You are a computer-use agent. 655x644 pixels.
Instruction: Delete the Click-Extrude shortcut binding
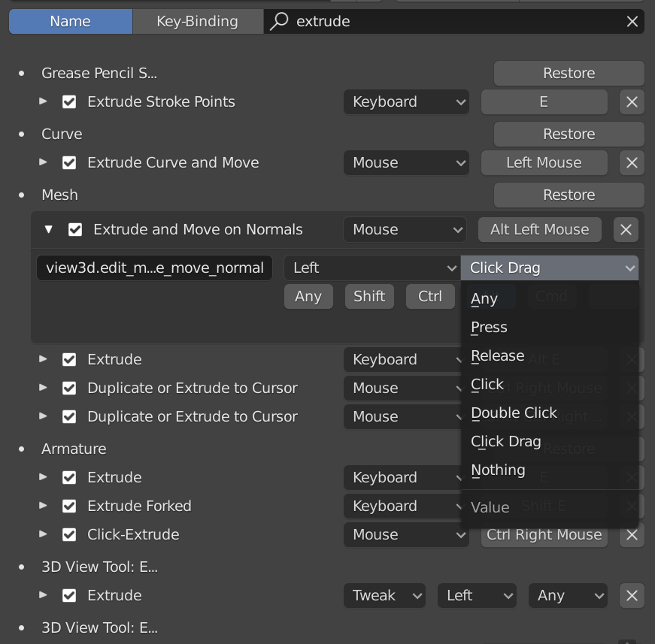click(x=632, y=535)
